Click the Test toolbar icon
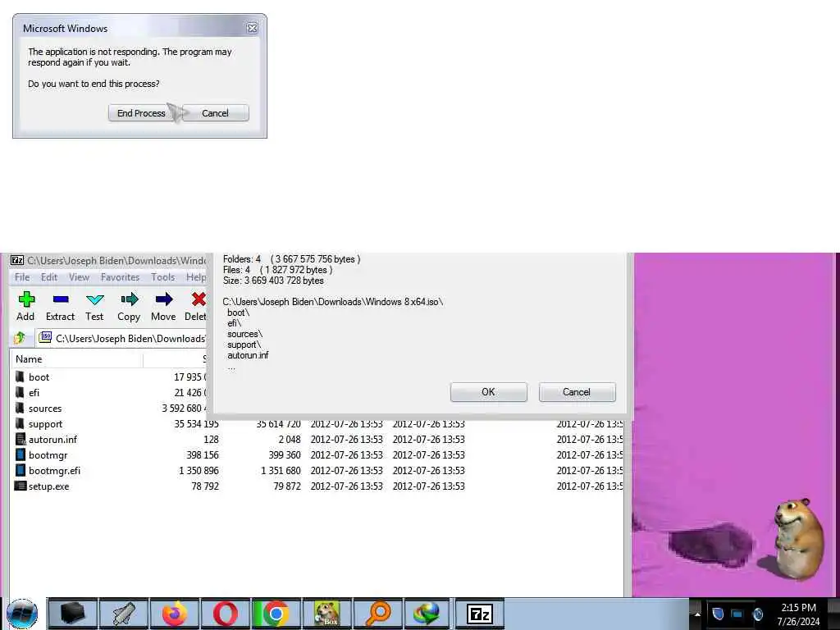The image size is (840, 630). click(94, 307)
